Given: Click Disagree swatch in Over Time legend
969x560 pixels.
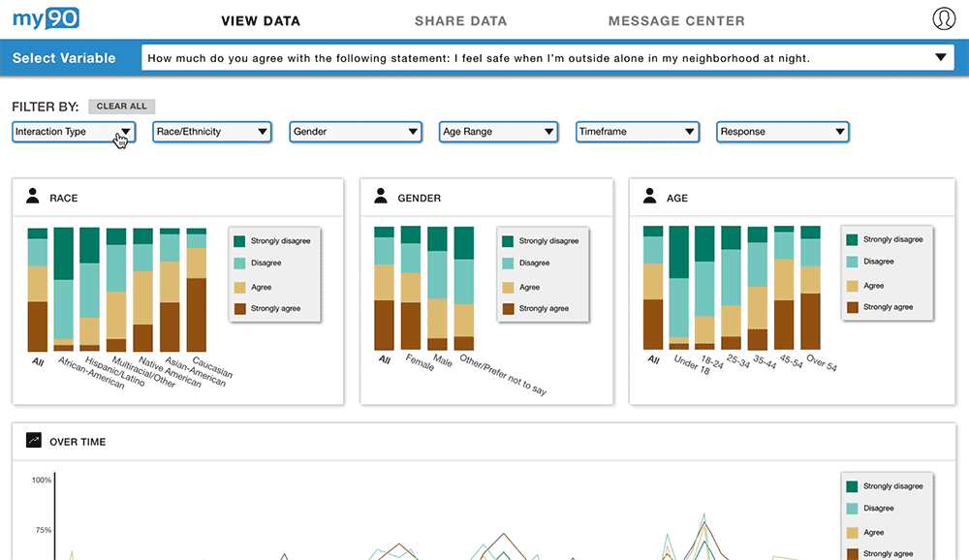Looking at the screenshot, I should point(852,509).
